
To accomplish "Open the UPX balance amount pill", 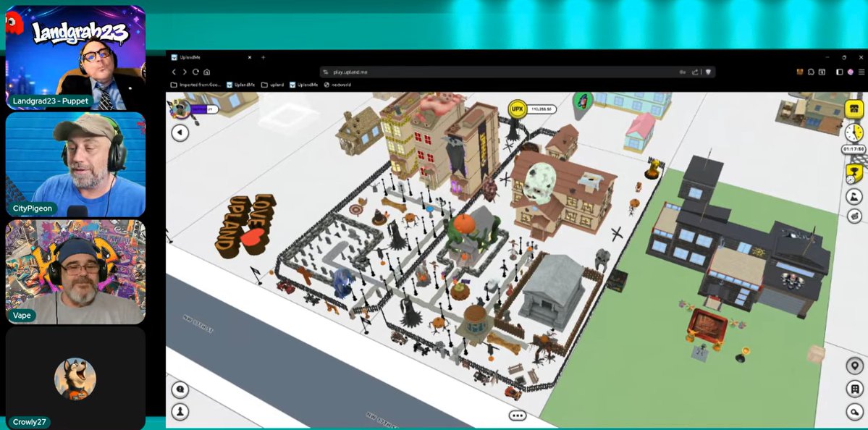I will (541, 109).
